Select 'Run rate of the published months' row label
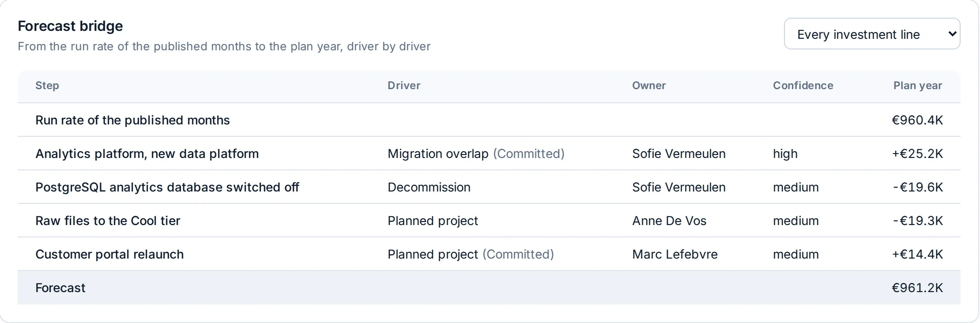 tap(132, 120)
